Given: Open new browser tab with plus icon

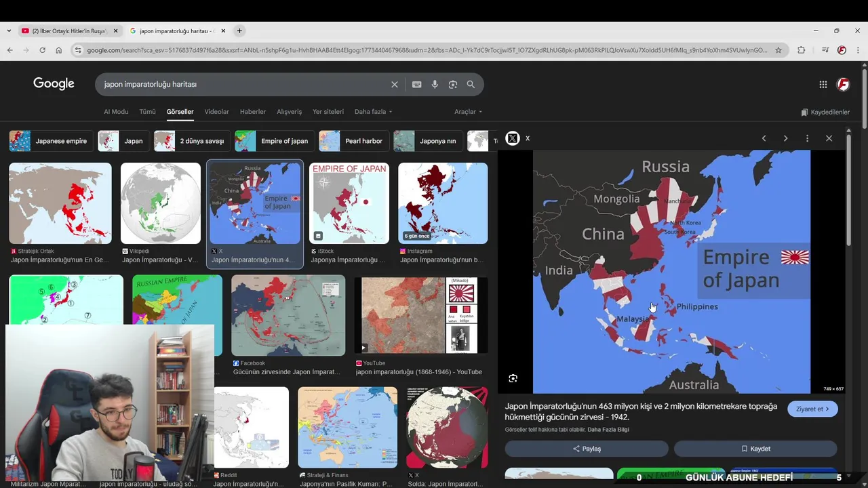Looking at the screenshot, I should (239, 30).
